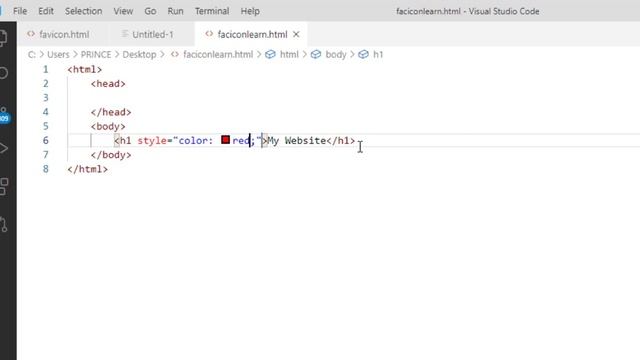Click the style attribute on line 6
Image resolution: width=640 pixels, height=360 pixels.
(x=152, y=140)
